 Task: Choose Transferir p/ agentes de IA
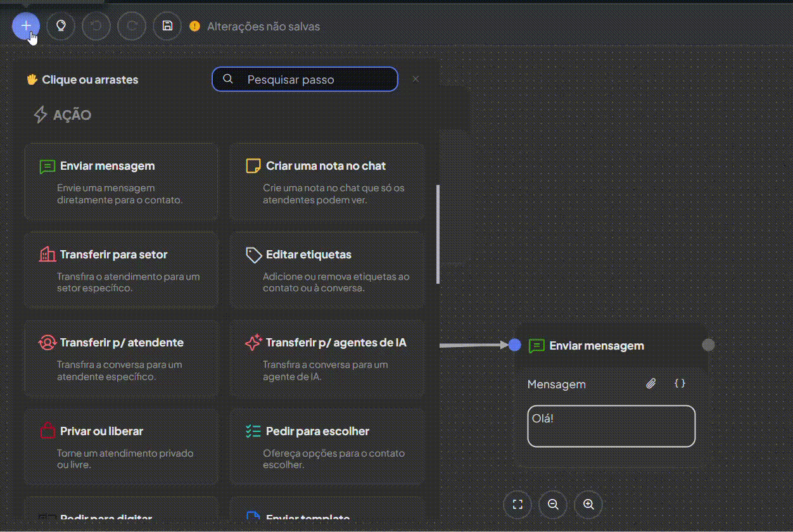pyautogui.click(x=327, y=358)
